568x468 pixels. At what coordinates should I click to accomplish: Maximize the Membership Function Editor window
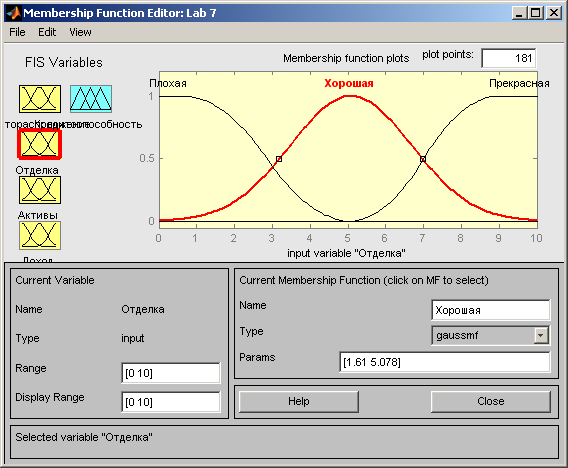[x=535, y=13]
